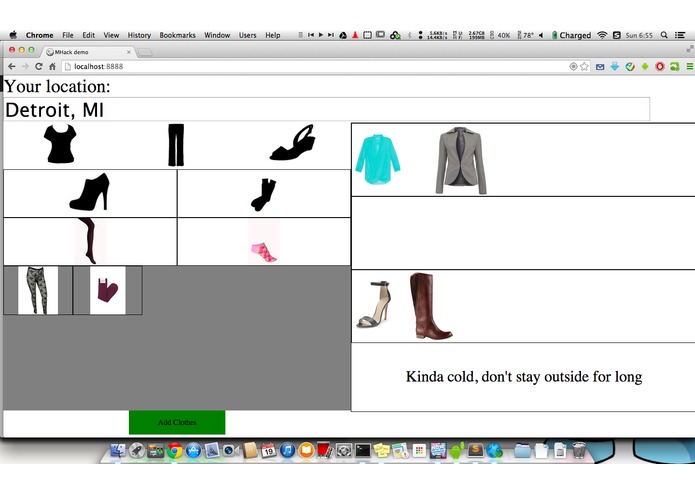The image size is (695, 494).
Task: Open the Chrome application menu
Action: pos(39,35)
